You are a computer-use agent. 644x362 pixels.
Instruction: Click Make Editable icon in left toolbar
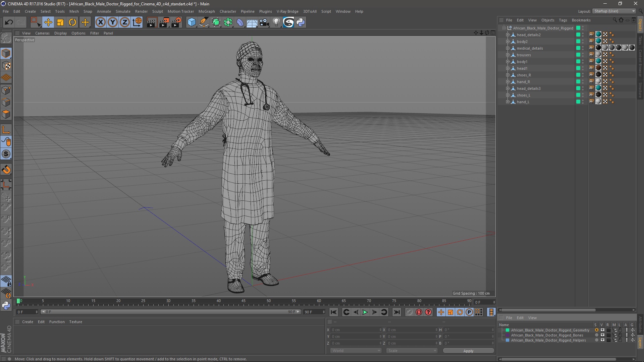click(x=6, y=38)
